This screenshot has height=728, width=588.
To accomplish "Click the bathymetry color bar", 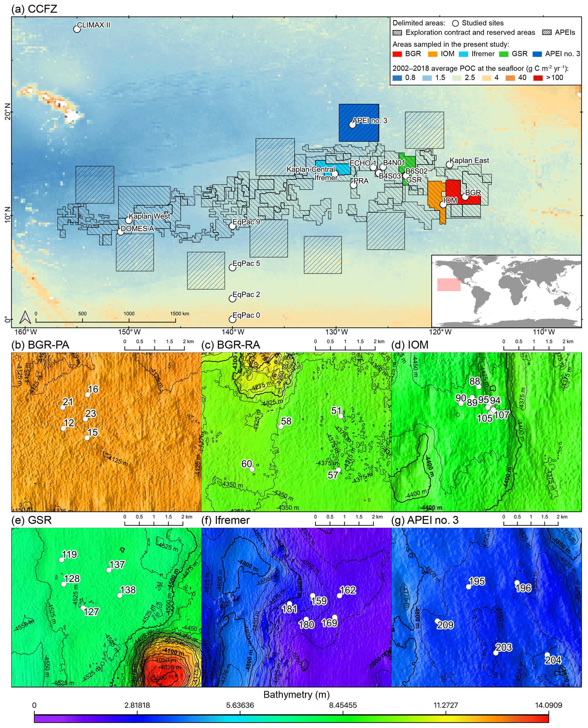I will tap(291, 718).
